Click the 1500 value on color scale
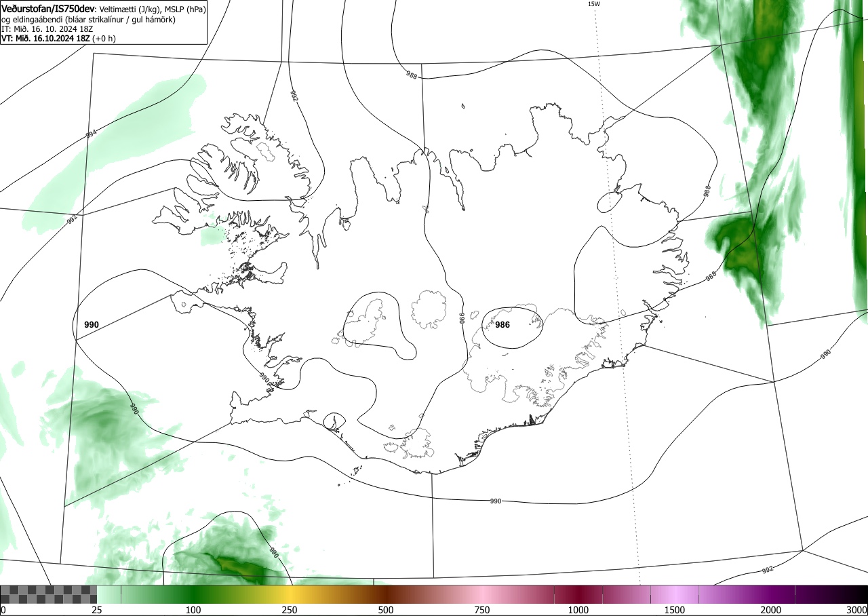 675,610
